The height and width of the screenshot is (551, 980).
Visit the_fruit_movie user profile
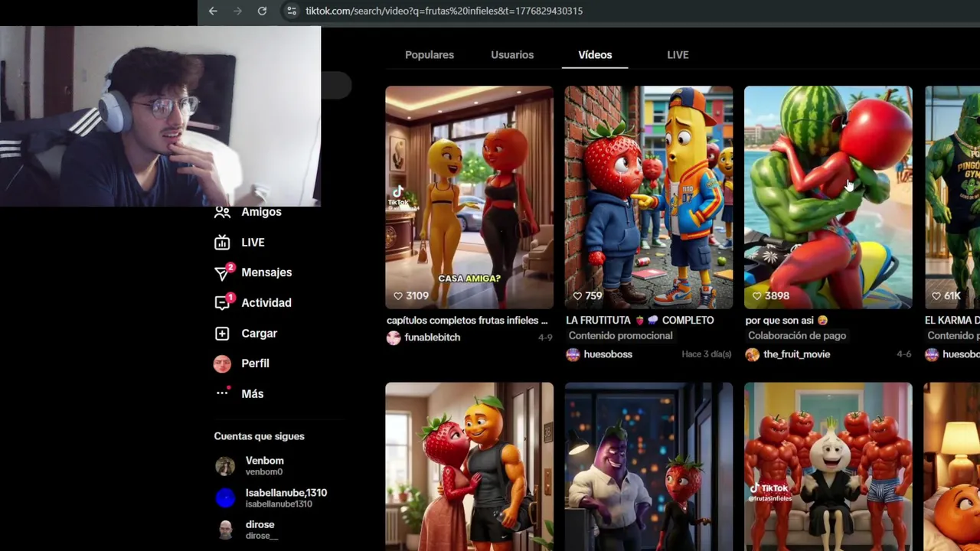[x=796, y=354]
